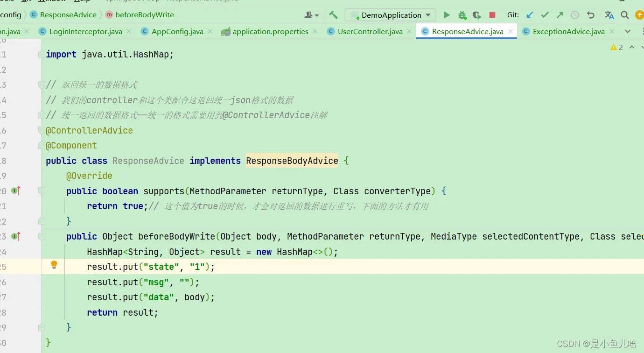
Task: Run DemoApplication with the green play icon
Action: pos(447,15)
